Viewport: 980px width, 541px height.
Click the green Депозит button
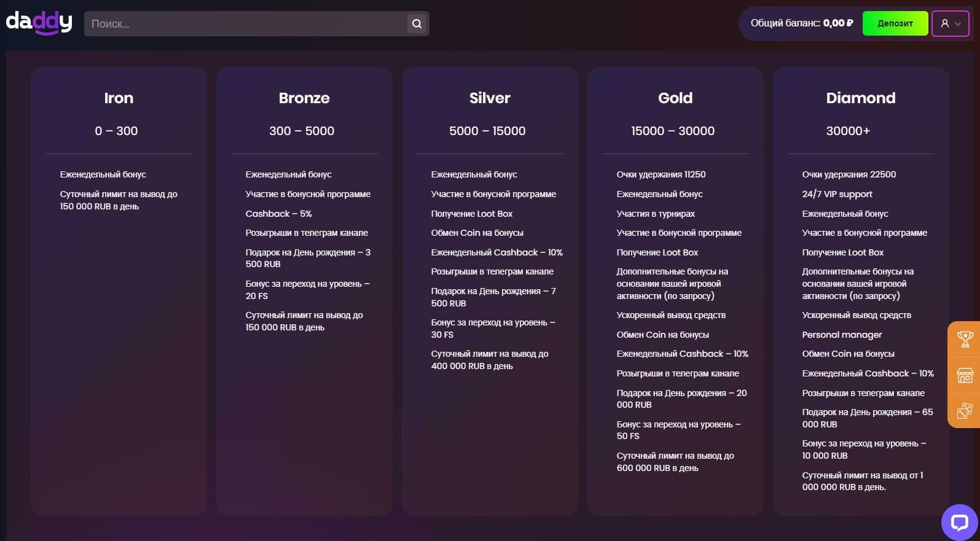click(x=895, y=23)
